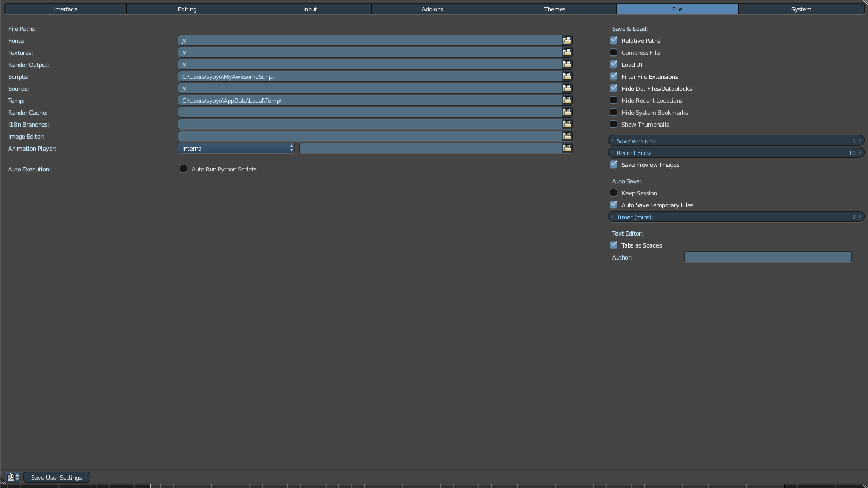Decrease Timer minutes with left arrow

tap(612, 217)
